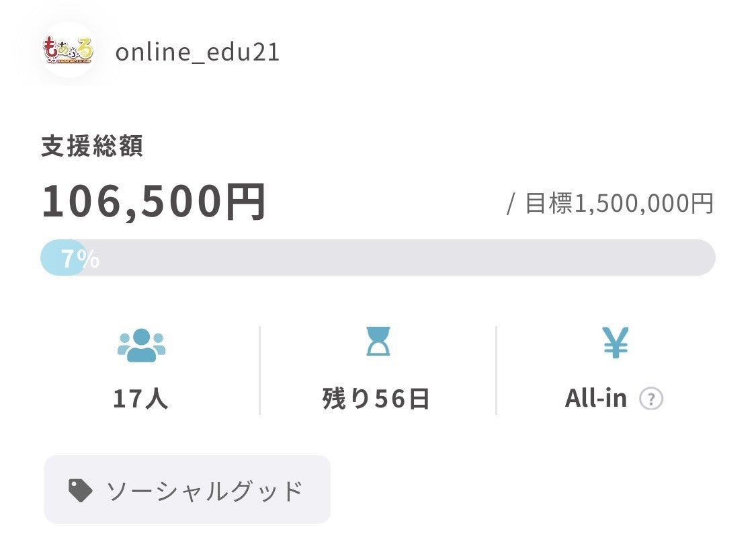Click the 目標1,500,000円 goal text
Image resolution: width=756 pixels, height=552 pixels.
click(618, 203)
